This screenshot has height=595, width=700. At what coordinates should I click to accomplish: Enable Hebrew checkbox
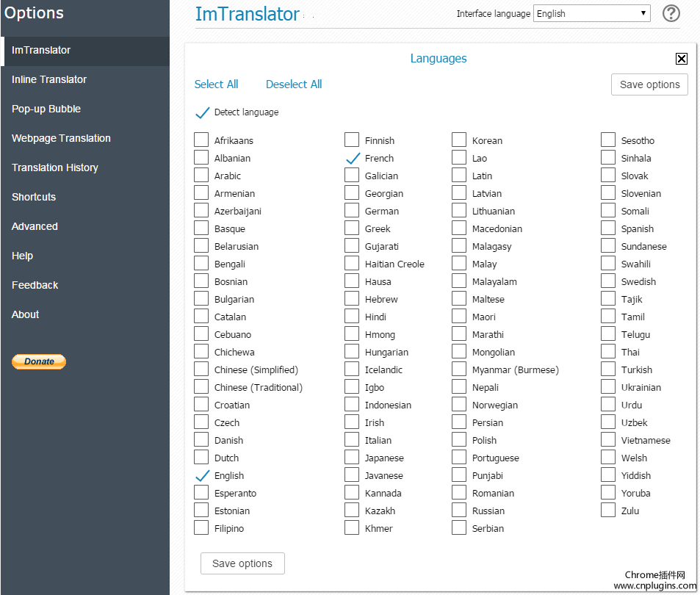click(x=352, y=298)
